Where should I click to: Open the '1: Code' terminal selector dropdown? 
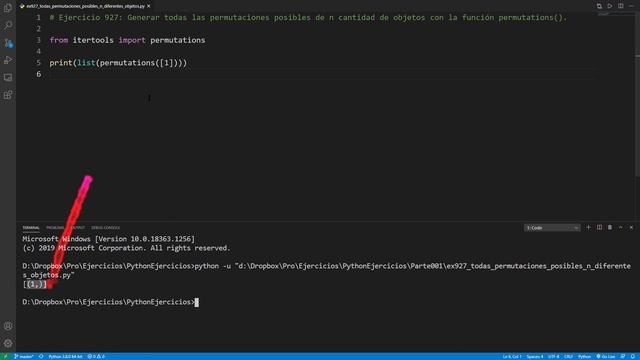(552, 228)
